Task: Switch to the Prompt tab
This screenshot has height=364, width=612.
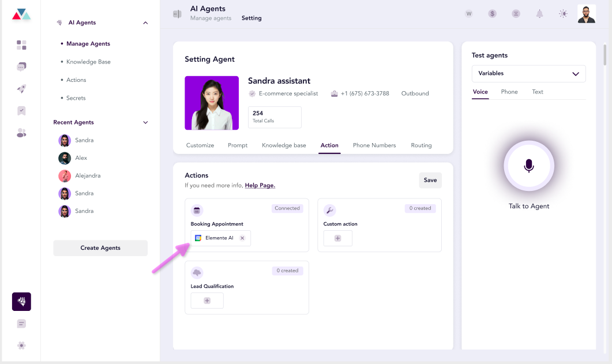Action: tap(237, 145)
